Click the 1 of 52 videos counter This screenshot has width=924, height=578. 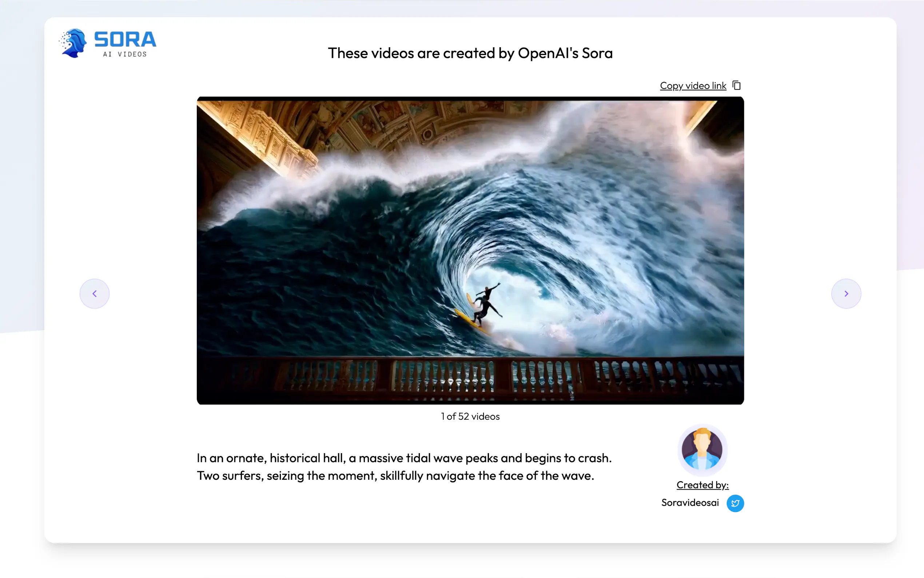(470, 416)
